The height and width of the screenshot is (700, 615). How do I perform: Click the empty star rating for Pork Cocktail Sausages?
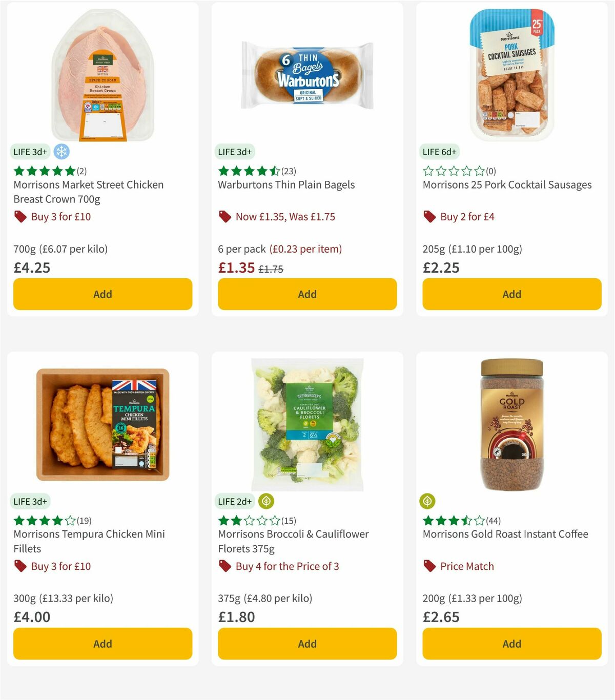[454, 171]
